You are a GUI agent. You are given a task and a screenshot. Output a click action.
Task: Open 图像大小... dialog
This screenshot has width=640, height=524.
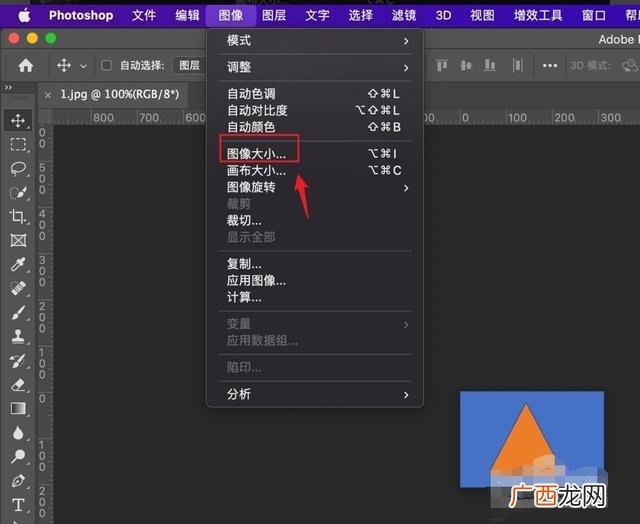pyautogui.click(x=315, y=154)
